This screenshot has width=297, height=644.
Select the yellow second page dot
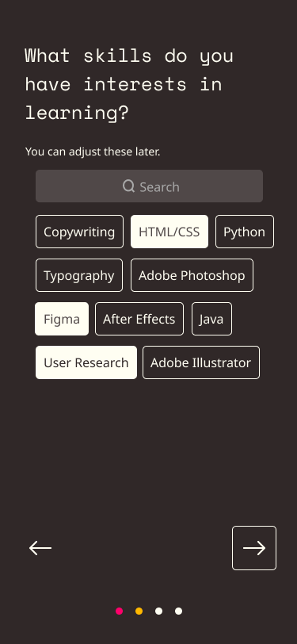coord(139,611)
